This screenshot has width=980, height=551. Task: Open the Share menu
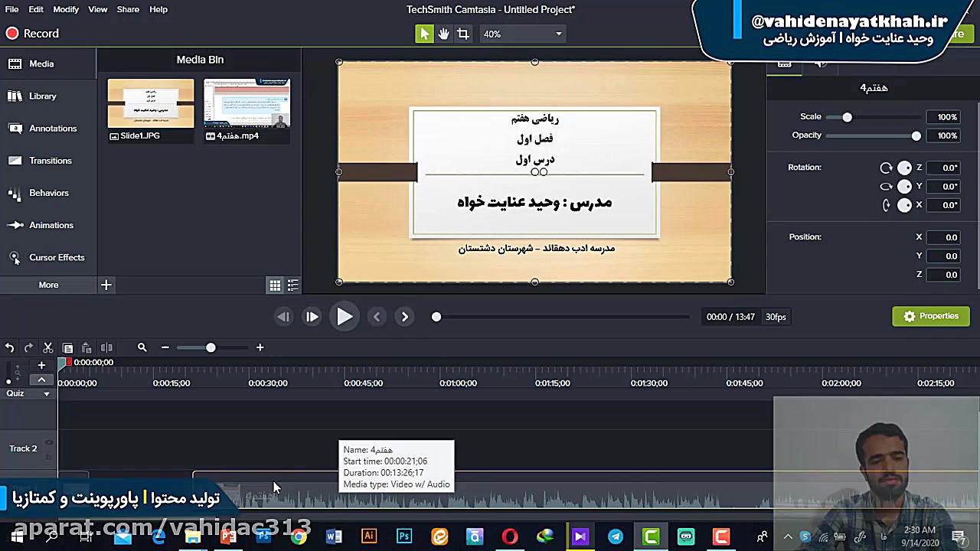tap(127, 9)
